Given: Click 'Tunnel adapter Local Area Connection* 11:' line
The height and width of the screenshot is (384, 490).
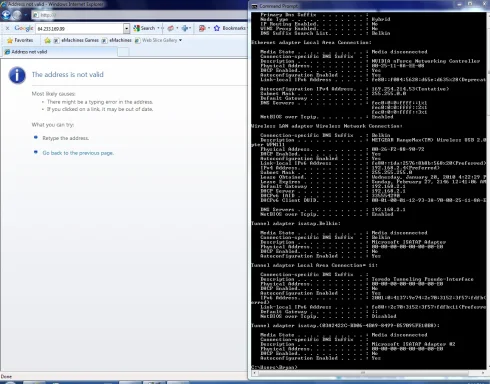Looking at the screenshot, I should tap(314, 265).
